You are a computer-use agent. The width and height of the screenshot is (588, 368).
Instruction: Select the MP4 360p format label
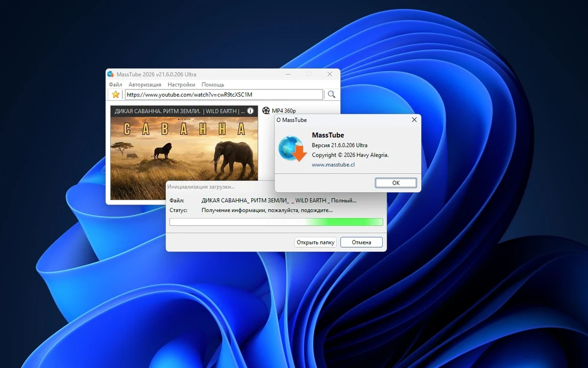pos(284,111)
